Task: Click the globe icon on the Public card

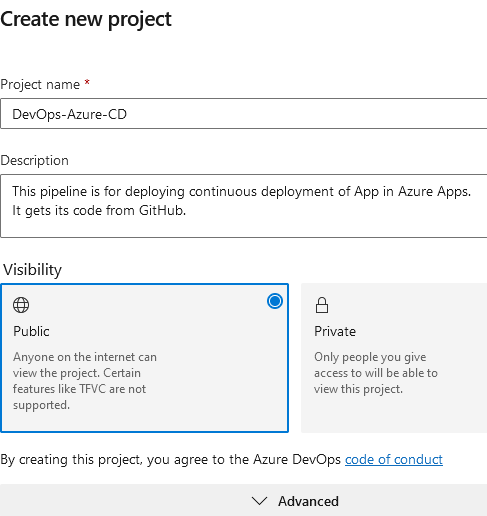Action: (x=21, y=305)
